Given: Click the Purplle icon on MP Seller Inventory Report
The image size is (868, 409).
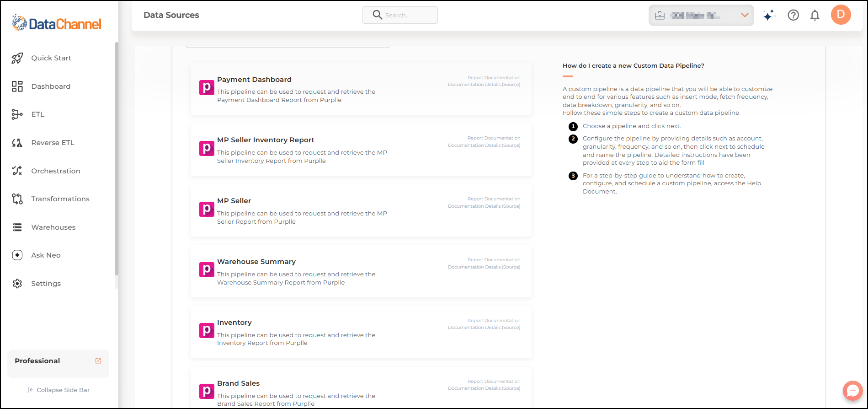Looking at the screenshot, I should pos(207,148).
